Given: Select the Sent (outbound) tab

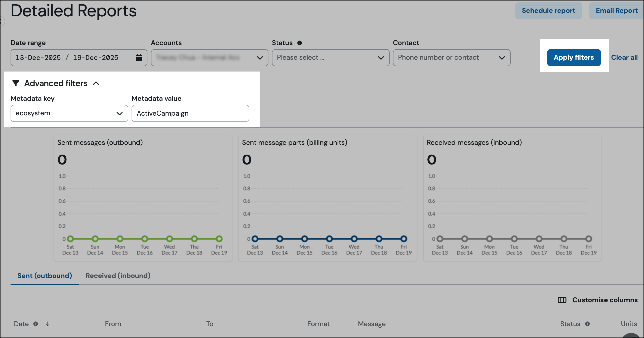Looking at the screenshot, I should tap(45, 276).
